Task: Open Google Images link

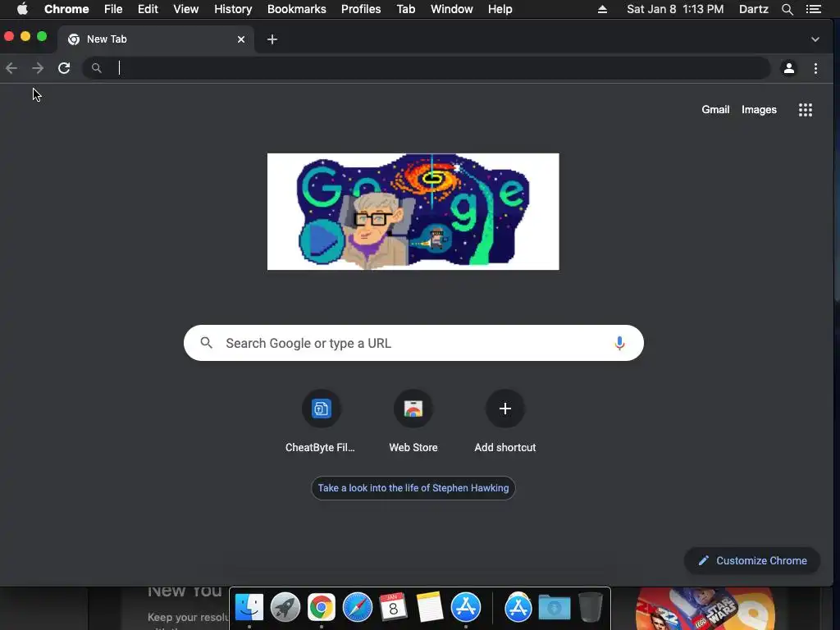Action: click(x=759, y=110)
